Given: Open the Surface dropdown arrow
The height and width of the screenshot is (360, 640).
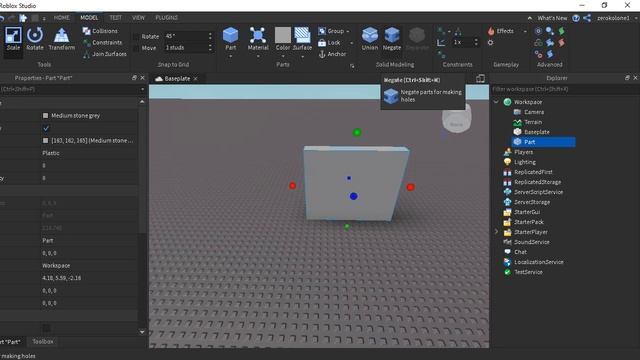Looking at the screenshot, I should coord(302,56).
